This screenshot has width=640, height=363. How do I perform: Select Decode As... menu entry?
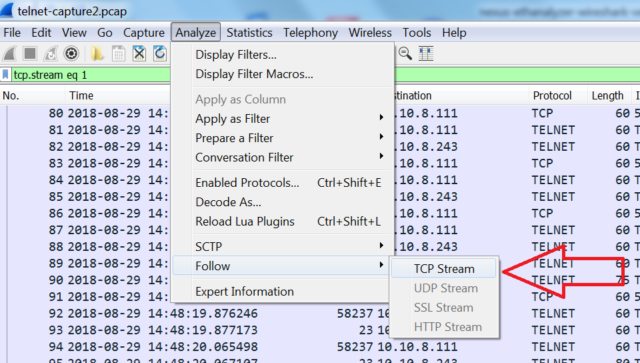(282, 202)
